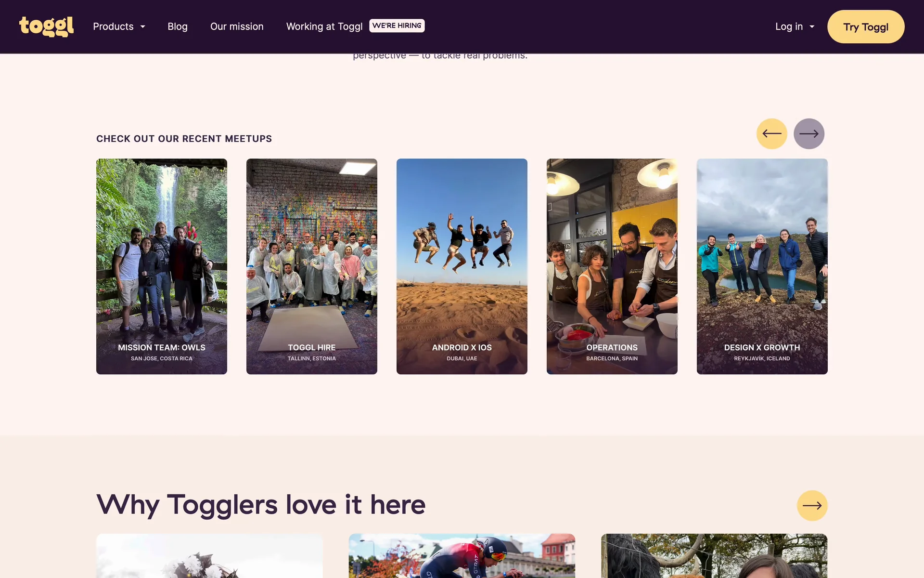The image size is (924, 578).
Task: Open the Blog menu item
Action: 177,26
